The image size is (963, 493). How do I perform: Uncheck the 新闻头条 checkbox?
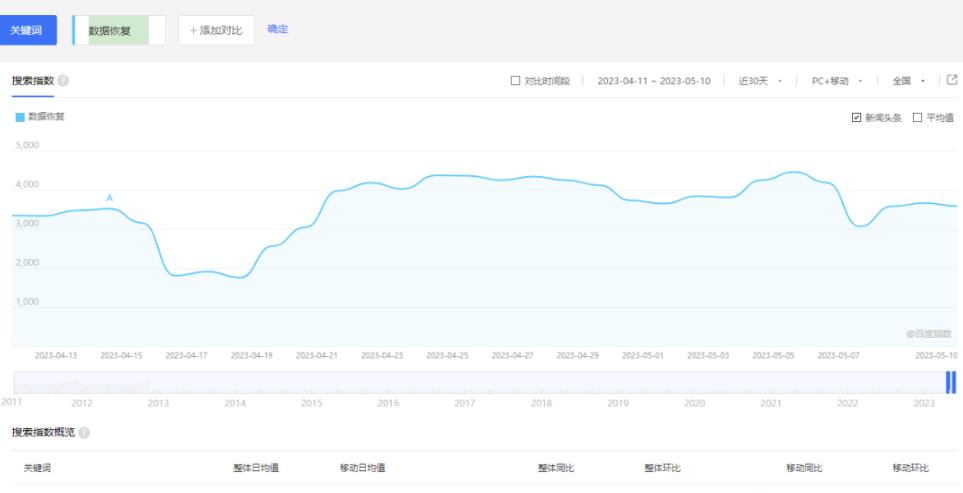click(x=856, y=117)
